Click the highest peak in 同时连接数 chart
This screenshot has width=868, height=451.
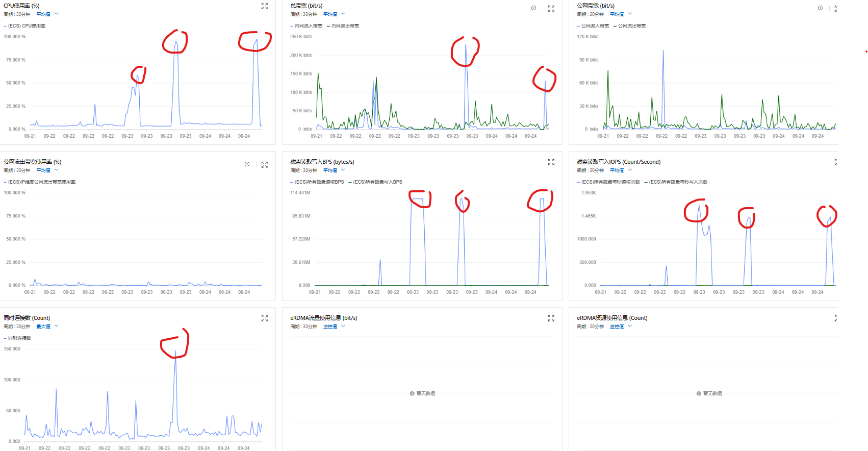point(175,352)
